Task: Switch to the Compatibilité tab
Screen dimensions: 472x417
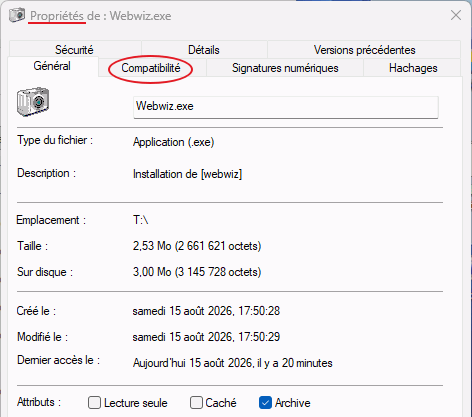Action: point(151,68)
